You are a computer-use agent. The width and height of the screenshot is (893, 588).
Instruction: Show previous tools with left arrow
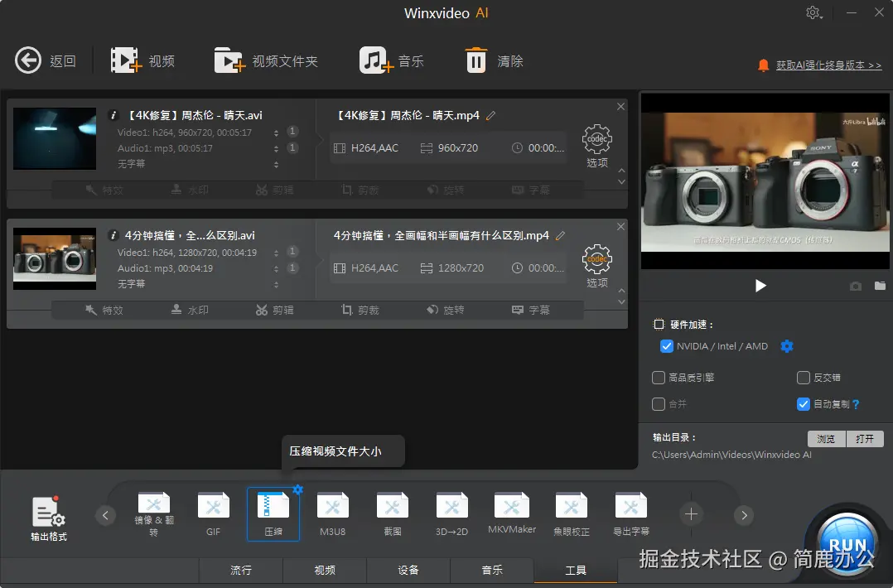[105, 515]
